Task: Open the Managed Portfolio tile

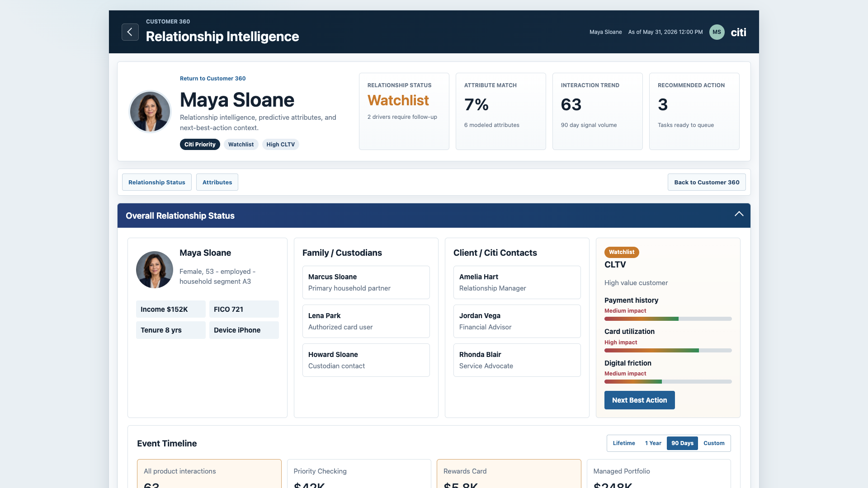Action: click(x=659, y=474)
